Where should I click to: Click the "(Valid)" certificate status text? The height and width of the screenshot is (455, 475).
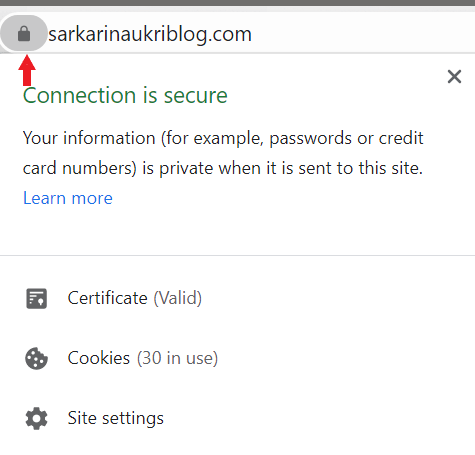coord(178,298)
